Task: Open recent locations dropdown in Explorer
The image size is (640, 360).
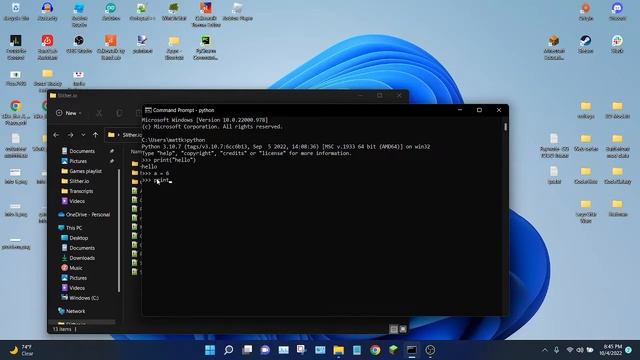Action: [x=83, y=135]
